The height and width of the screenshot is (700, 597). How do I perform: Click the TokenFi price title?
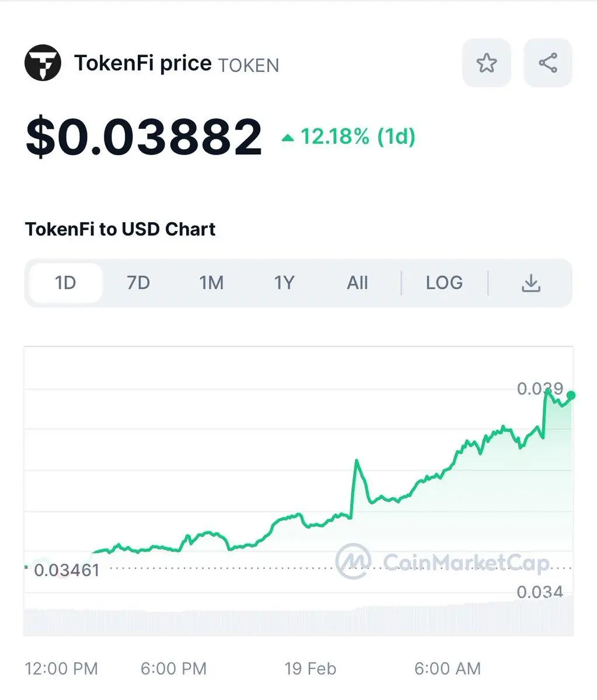(x=142, y=63)
